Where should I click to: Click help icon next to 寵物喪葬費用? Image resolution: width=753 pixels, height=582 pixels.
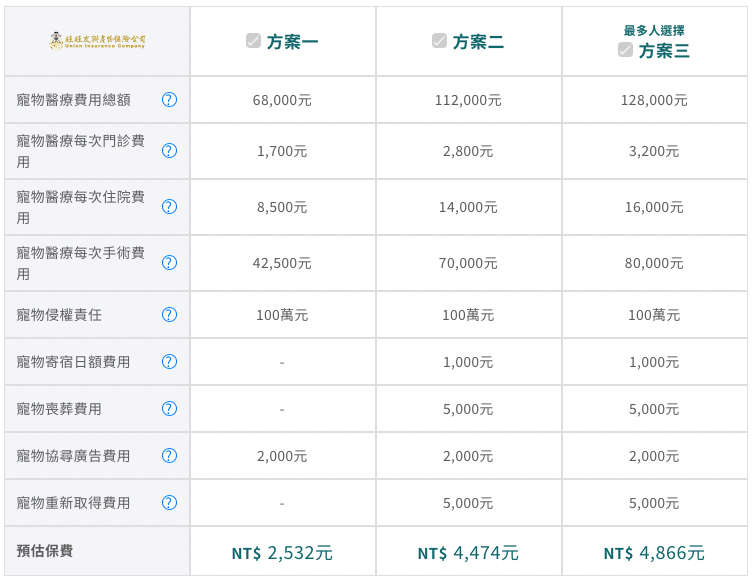(169, 409)
